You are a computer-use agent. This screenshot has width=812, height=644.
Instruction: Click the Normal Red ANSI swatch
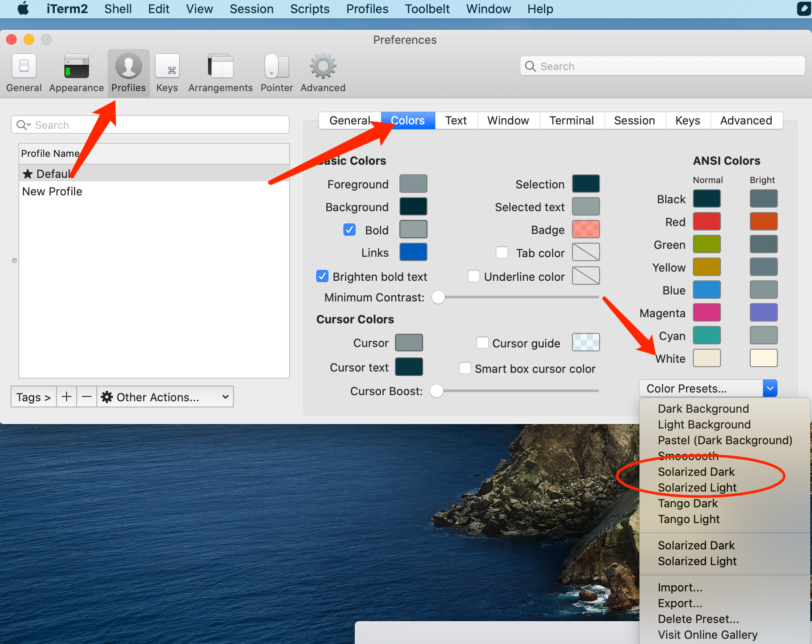point(706,221)
